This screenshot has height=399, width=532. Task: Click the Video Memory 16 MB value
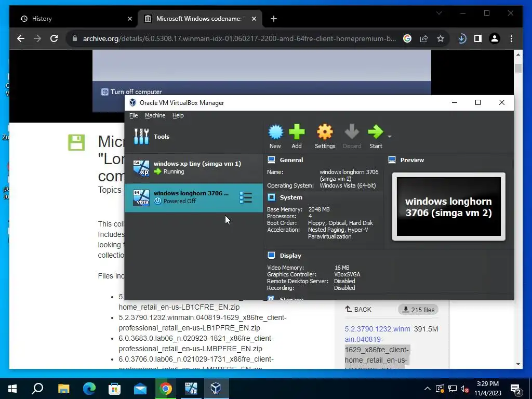(342, 268)
